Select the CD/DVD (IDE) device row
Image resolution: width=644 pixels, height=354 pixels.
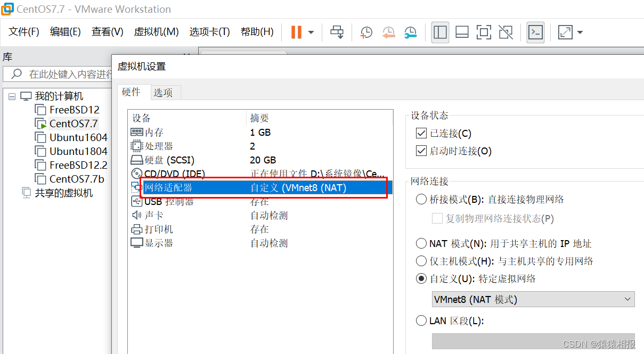261,174
